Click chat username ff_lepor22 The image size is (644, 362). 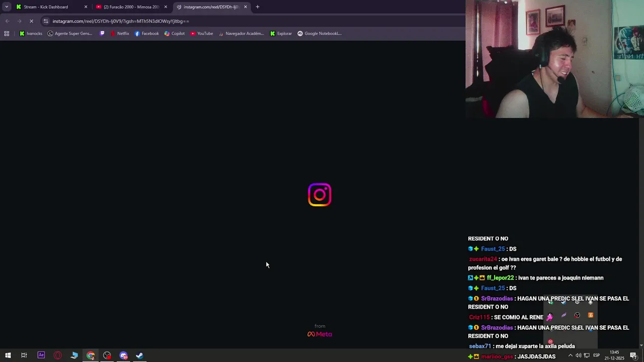[500, 278]
